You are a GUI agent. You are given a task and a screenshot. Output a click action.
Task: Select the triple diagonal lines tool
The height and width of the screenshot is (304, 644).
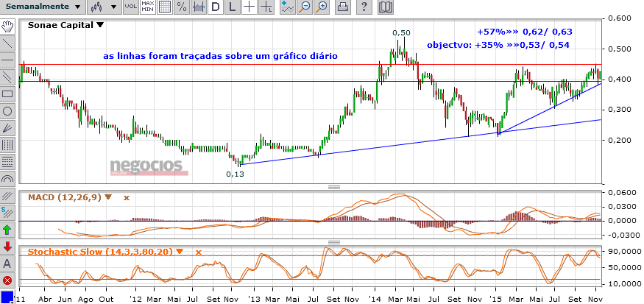coord(7,196)
